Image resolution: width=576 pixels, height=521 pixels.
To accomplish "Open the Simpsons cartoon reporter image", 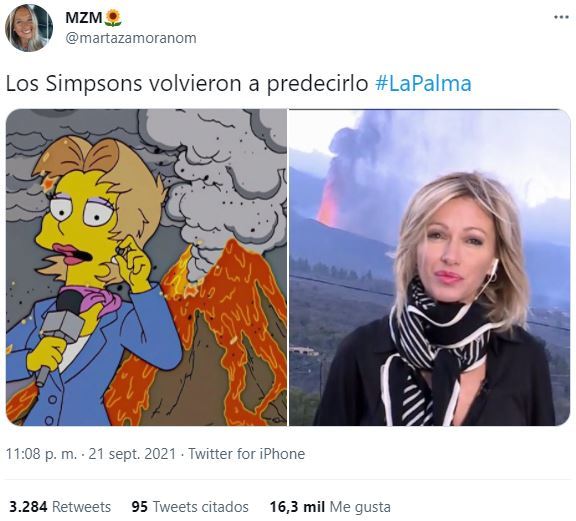I will (147, 267).
